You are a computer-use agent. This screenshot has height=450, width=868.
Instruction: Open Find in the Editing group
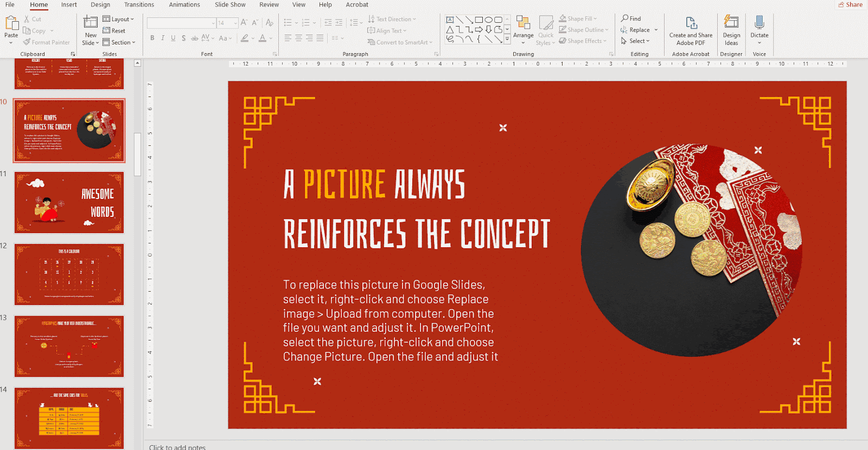[x=631, y=18]
